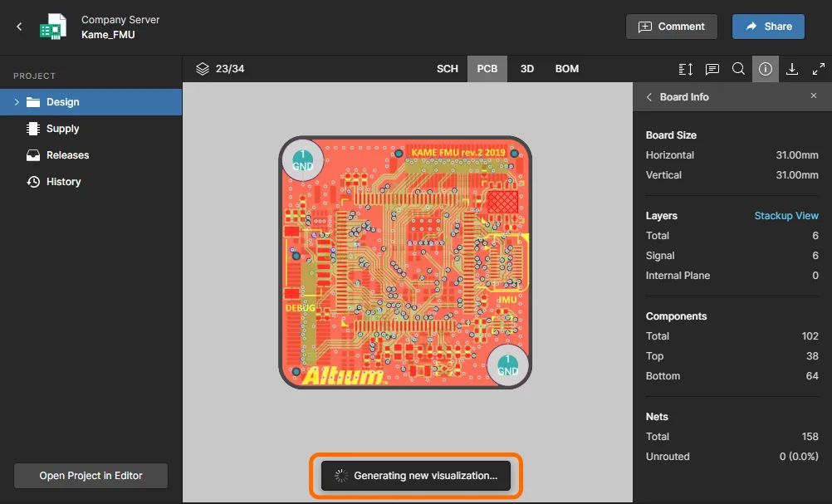Screen dimensions: 832x504
Task: Open the search magnifier icon
Action: [739, 69]
